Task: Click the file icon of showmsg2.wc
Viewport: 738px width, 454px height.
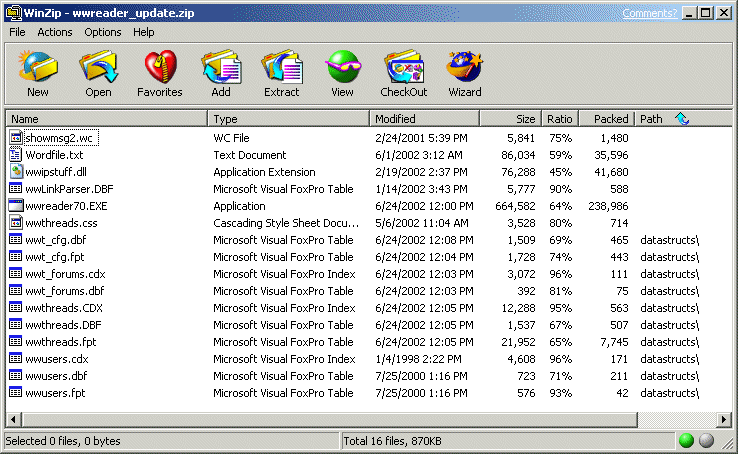Action: [16, 138]
